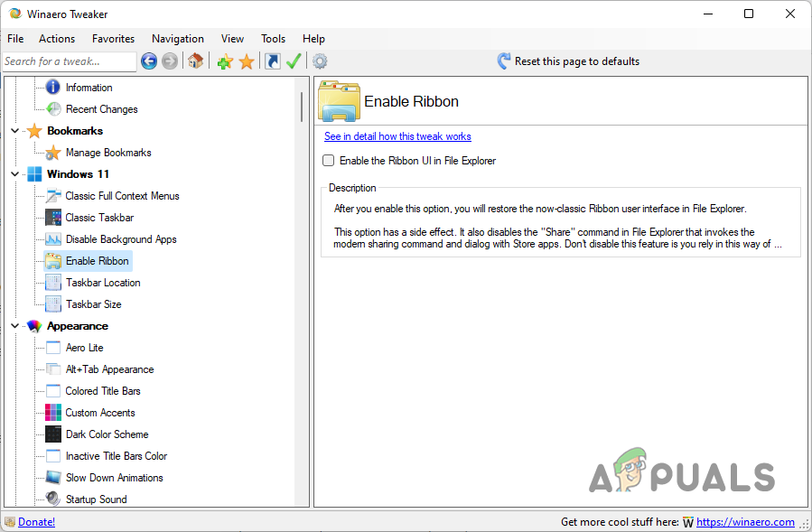Open the Tools menu
The height and width of the screenshot is (532, 812).
point(273,39)
